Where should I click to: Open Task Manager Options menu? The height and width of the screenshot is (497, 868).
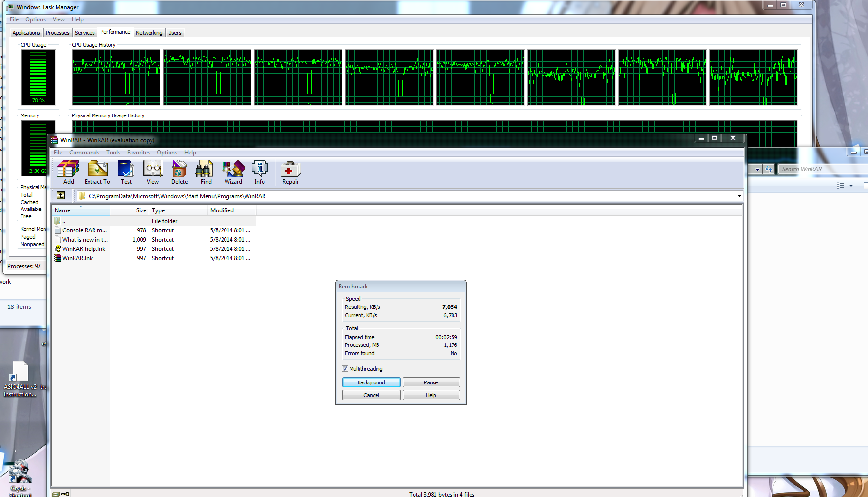click(36, 19)
